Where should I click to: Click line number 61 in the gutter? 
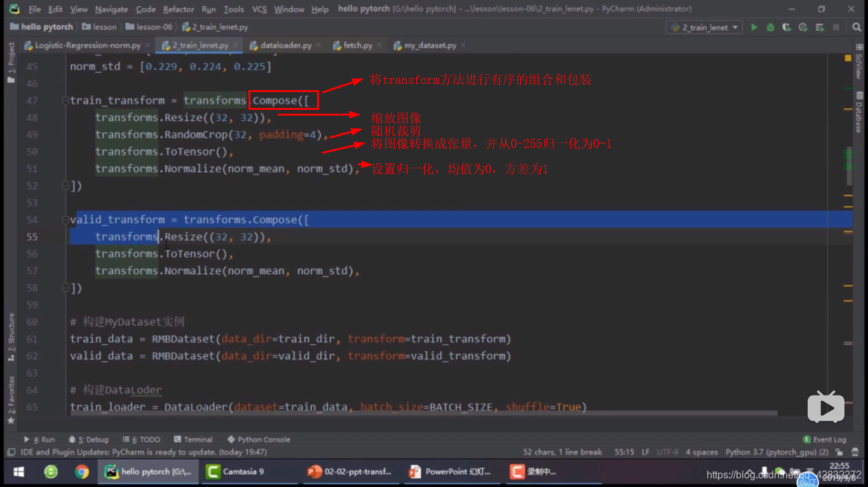[32, 338]
